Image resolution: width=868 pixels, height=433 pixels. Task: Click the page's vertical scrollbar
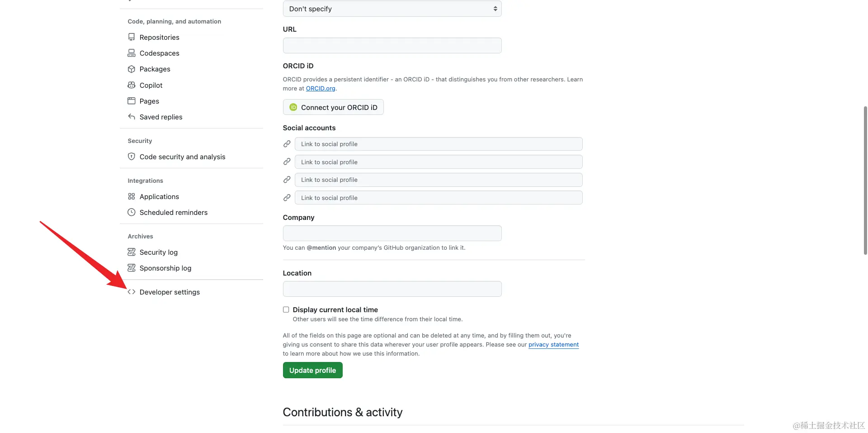click(865, 181)
